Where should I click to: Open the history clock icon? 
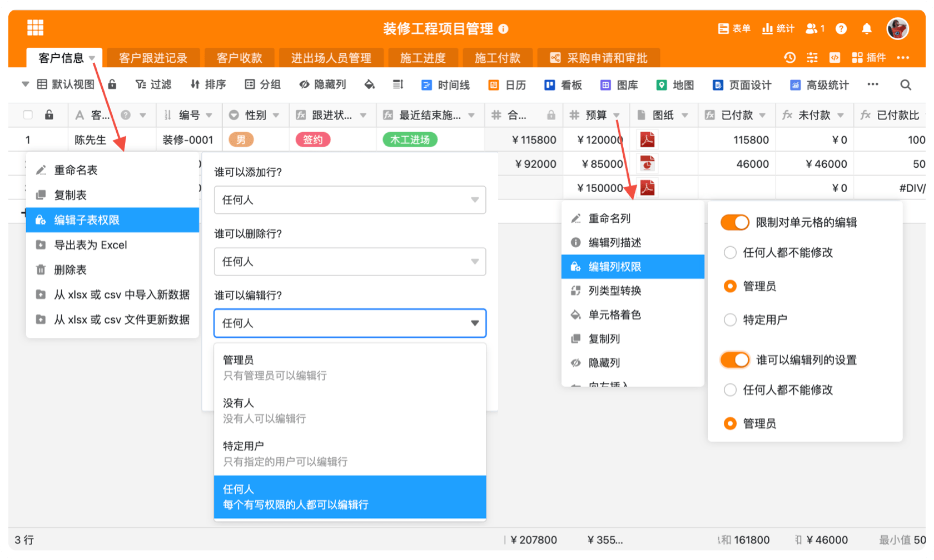click(789, 58)
